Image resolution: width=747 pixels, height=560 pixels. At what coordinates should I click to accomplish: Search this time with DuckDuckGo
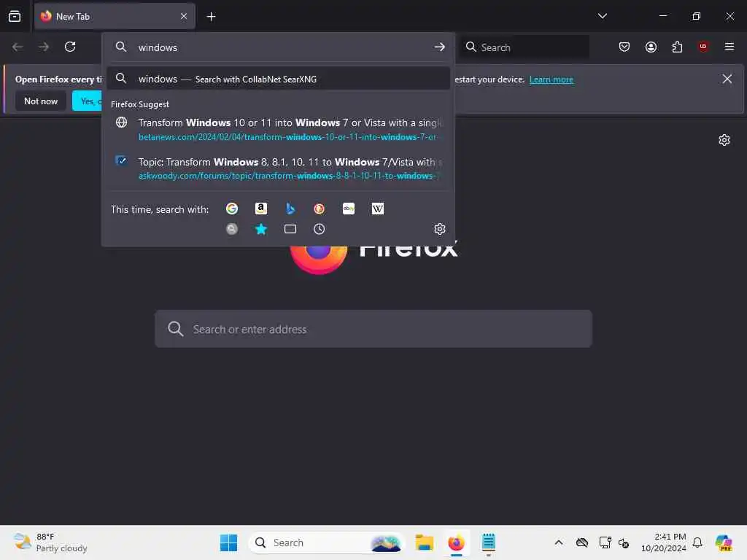[320, 209]
